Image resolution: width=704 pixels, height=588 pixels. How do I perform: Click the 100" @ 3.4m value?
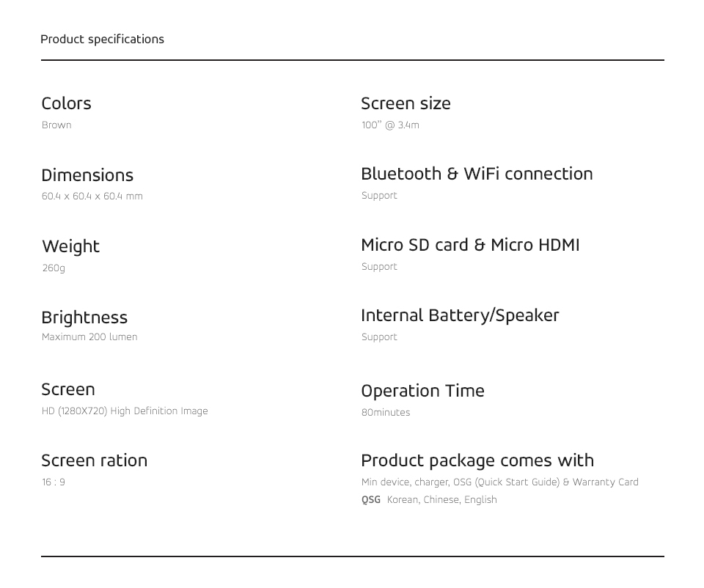[x=390, y=125]
